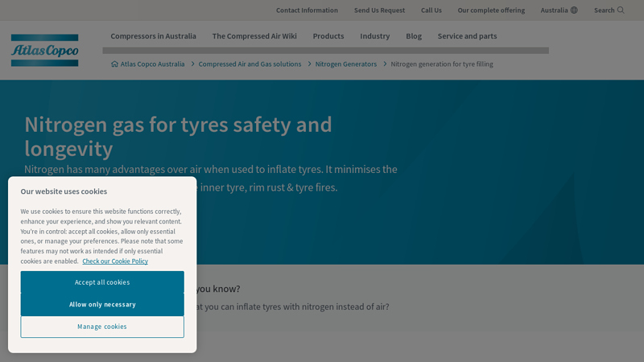Click the Search text label
644x362 pixels.
[x=605, y=10]
